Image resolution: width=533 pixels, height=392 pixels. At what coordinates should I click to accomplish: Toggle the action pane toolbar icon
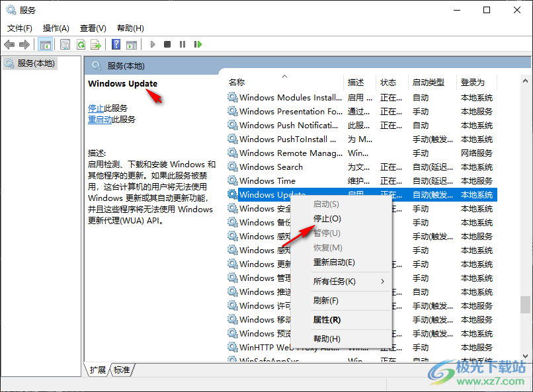click(132, 44)
